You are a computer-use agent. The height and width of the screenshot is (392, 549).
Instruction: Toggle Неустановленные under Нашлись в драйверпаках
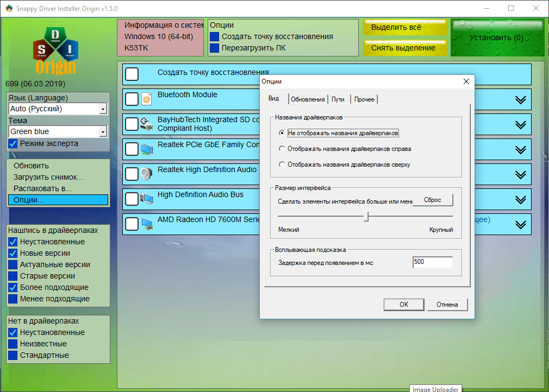coord(13,242)
